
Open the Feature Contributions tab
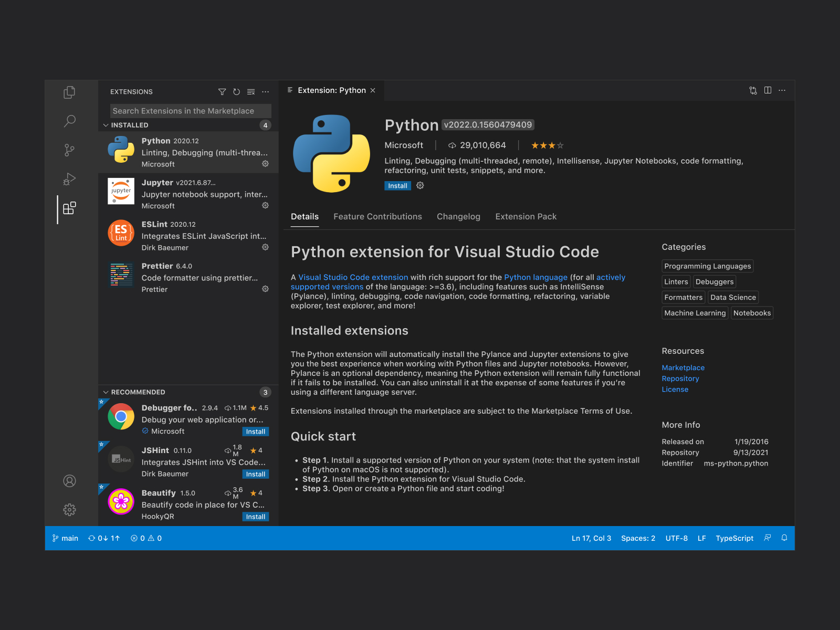coord(377,216)
